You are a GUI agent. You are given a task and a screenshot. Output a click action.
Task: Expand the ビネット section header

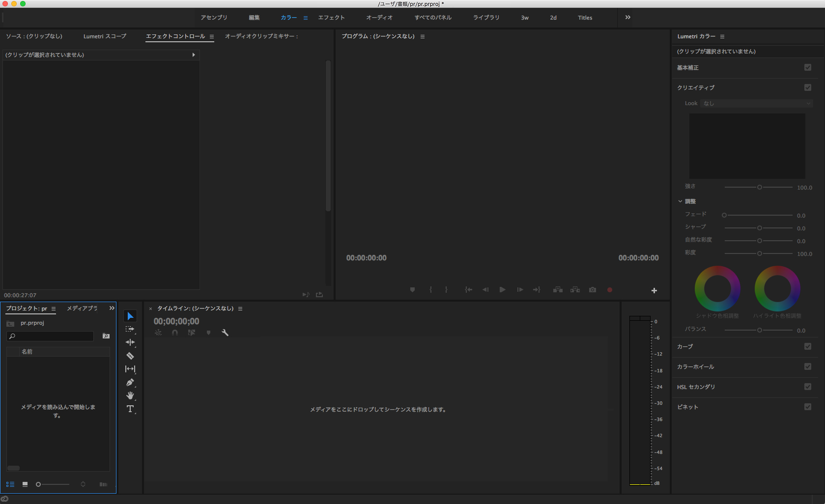point(687,407)
